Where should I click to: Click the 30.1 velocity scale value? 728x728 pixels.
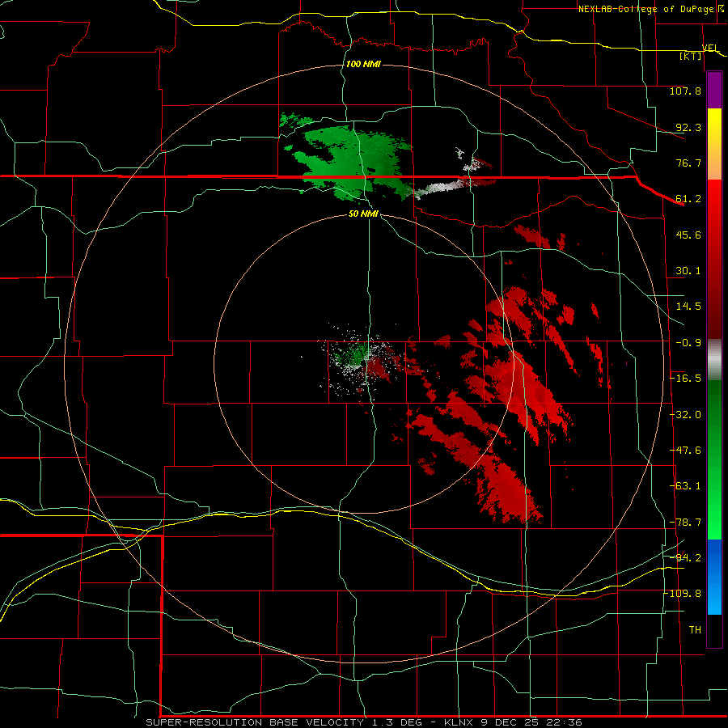(688, 271)
